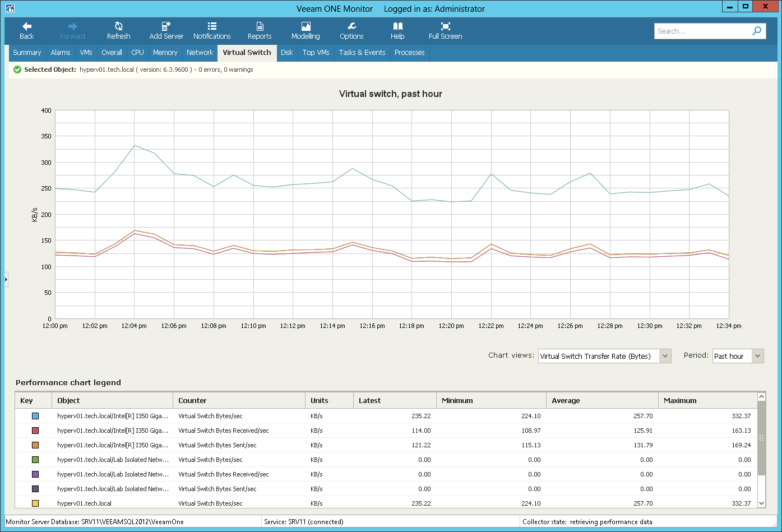This screenshot has height=532, width=782.
Task: Sort legend by Minimum column header
Action: [491, 400]
